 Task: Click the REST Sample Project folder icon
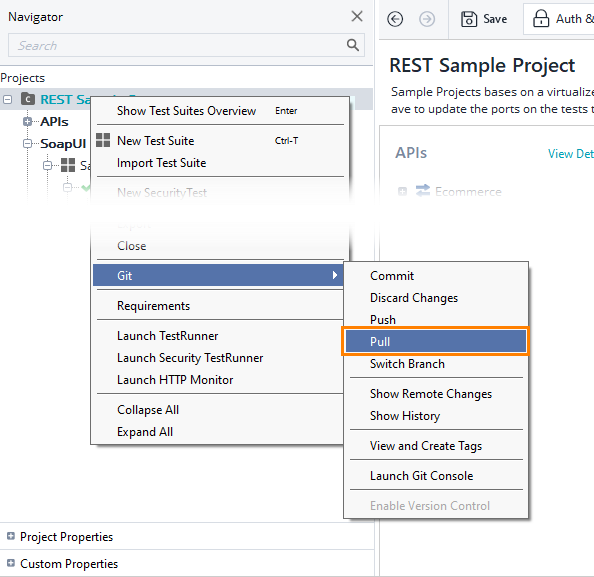(x=28, y=99)
